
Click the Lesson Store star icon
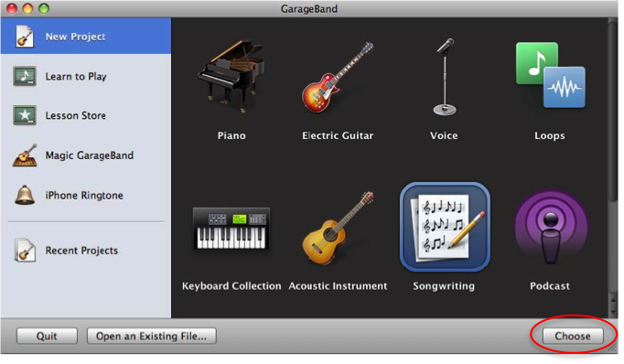[25, 115]
